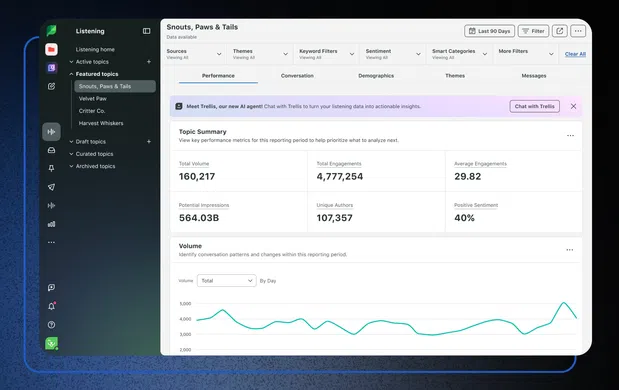
Task: Click the Chat with Trellis button
Action: tap(535, 106)
